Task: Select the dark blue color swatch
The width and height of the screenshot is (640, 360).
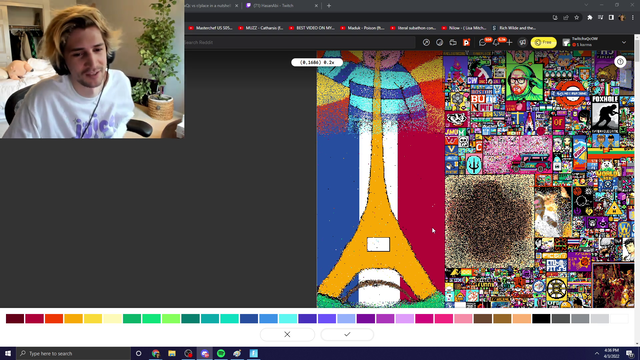Action: point(249,318)
